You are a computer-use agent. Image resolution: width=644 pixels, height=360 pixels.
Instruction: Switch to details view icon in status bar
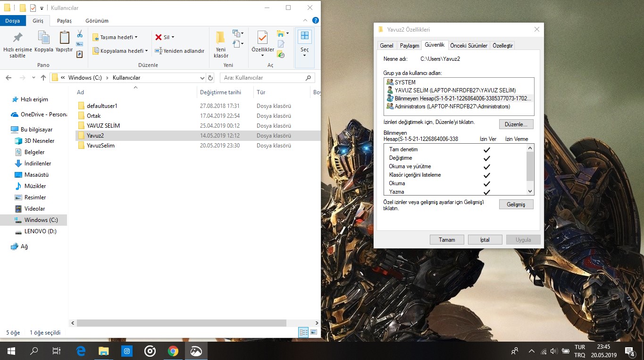pyautogui.click(x=303, y=333)
